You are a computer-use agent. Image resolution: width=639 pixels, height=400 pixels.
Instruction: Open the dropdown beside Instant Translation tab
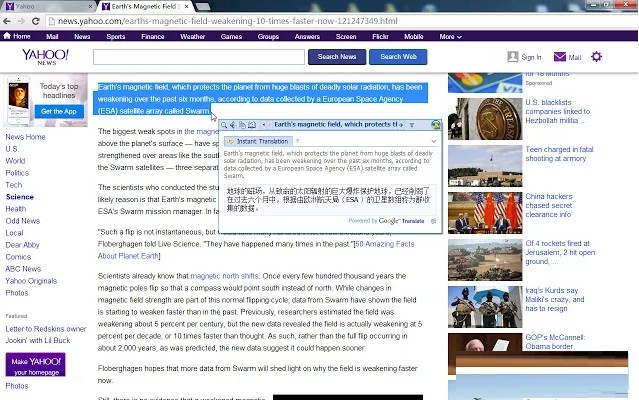297,141
